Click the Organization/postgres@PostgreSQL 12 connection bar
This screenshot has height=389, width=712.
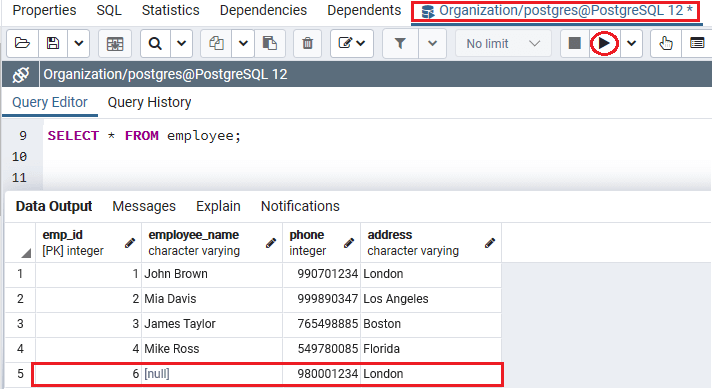click(x=376, y=74)
